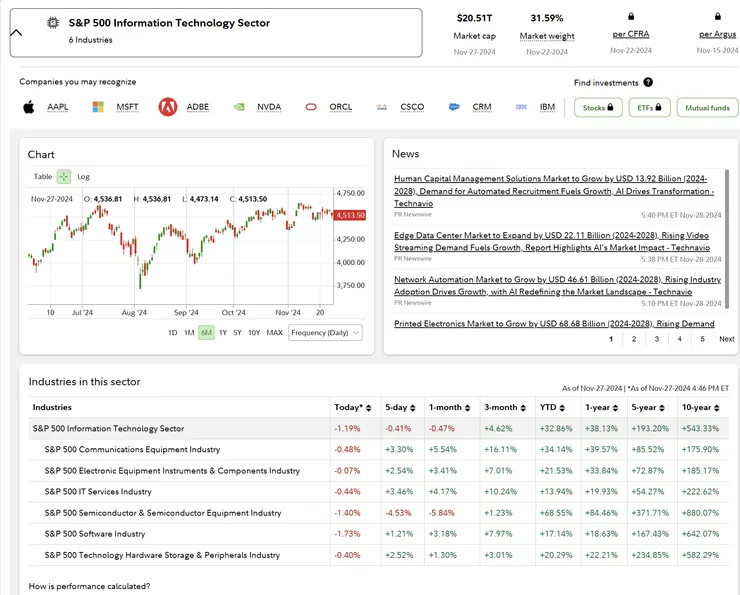Select the 10Y chart range
The height and width of the screenshot is (595, 740).
pos(254,333)
